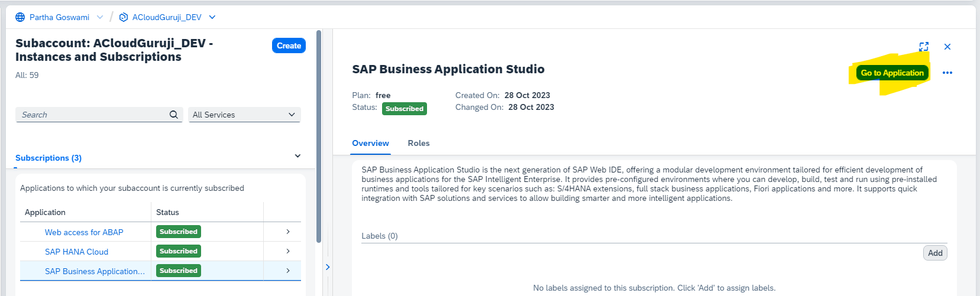Screen dimensions: 980x296
Task: Switch to the Roles tab
Action: pos(418,143)
